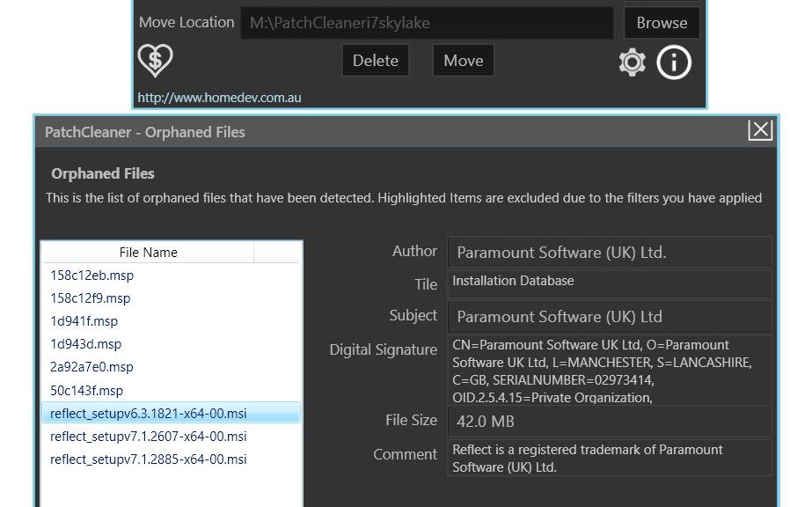Click the File Size value 42.0 MB

click(x=610, y=421)
